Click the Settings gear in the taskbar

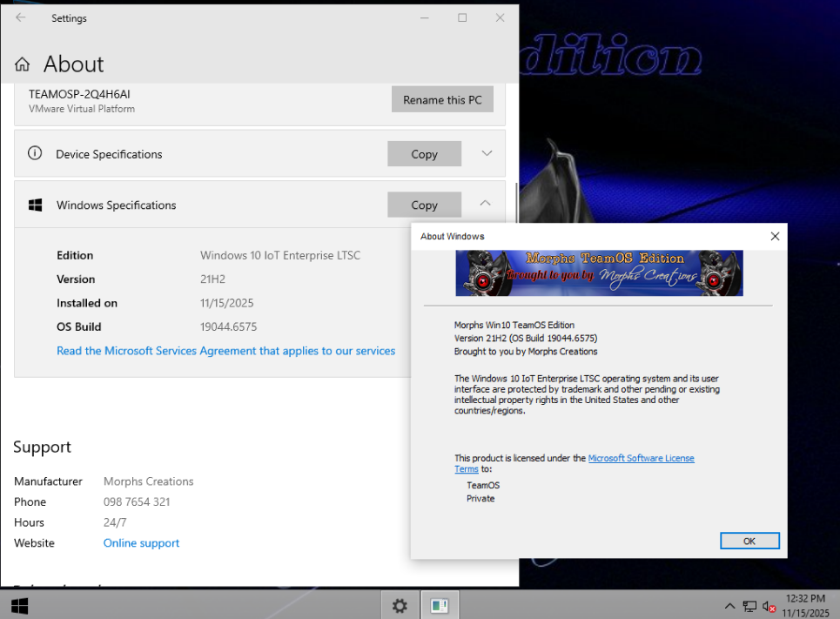click(x=400, y=605)
